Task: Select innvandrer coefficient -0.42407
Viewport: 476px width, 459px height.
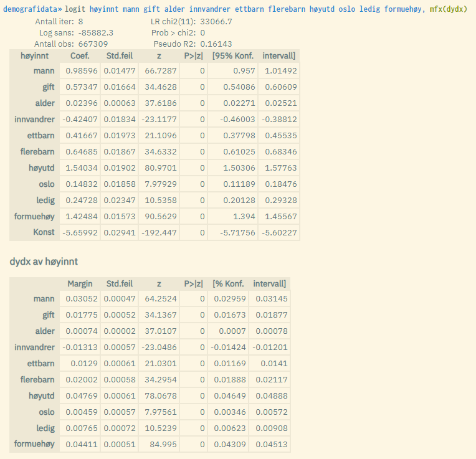Action: 79,119
